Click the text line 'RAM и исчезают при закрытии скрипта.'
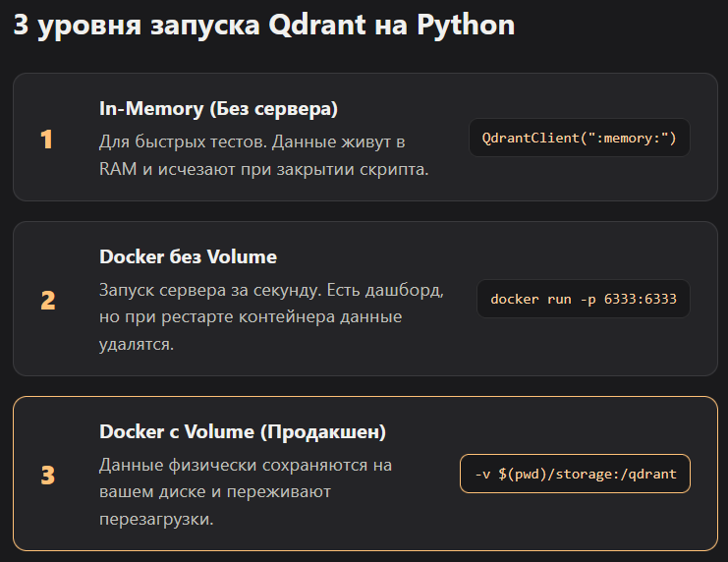Viewport: 728px width, 562px height. click(263, 169)
